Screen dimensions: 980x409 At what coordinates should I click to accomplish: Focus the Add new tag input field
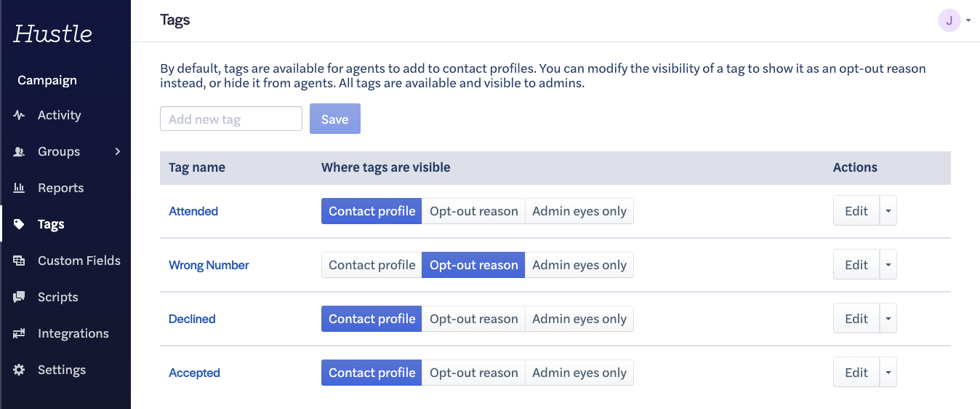point(230,119)
